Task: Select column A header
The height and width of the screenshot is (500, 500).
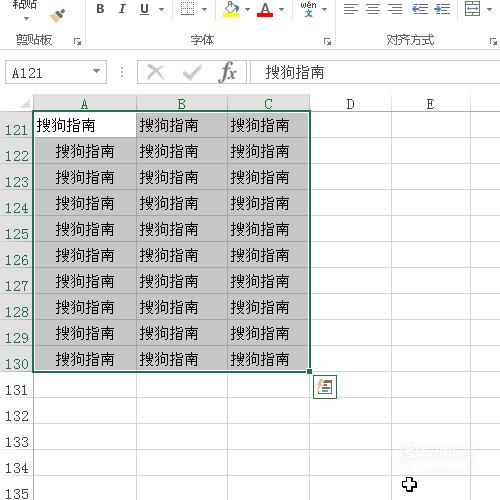Action: [x=85, y=104]
